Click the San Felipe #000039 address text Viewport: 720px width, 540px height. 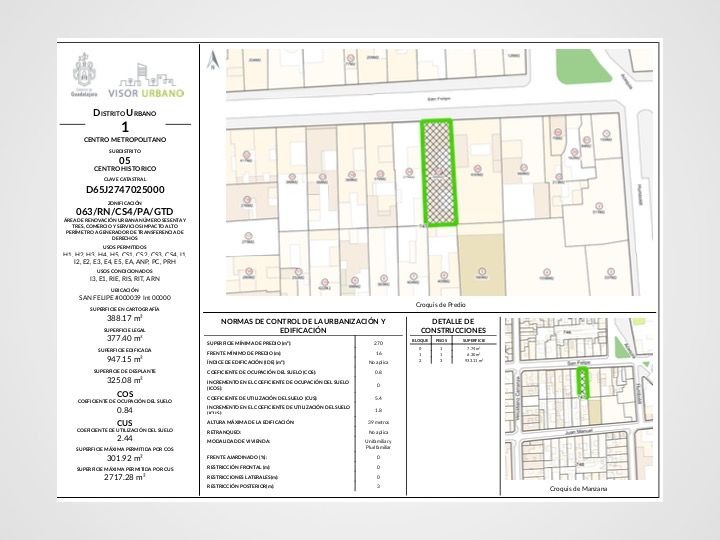click(125, 297)
